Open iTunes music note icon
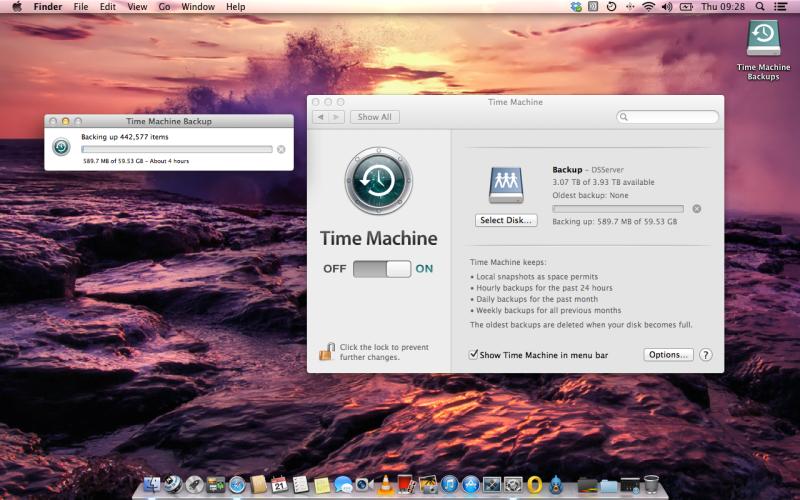 [449, 484]
